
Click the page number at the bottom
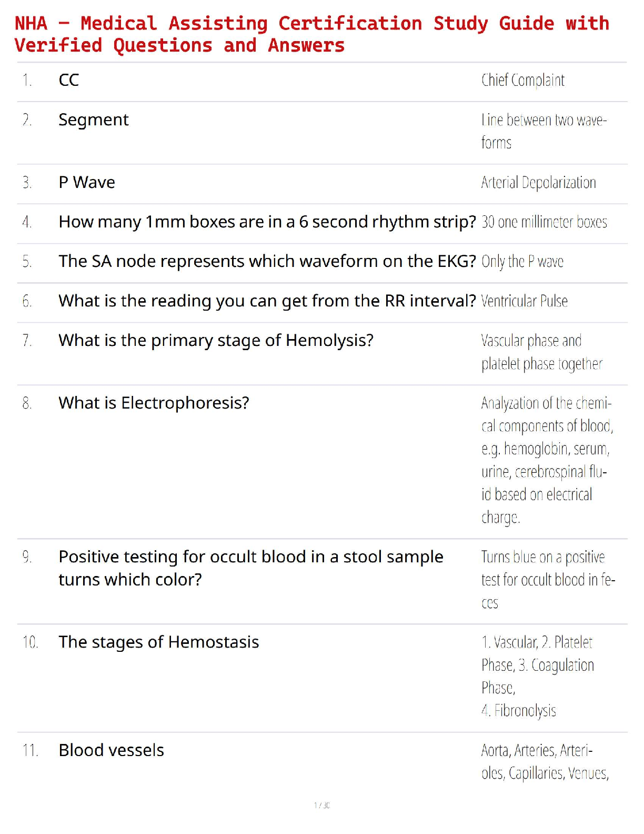pyautogui.click(x=321, y=805)
